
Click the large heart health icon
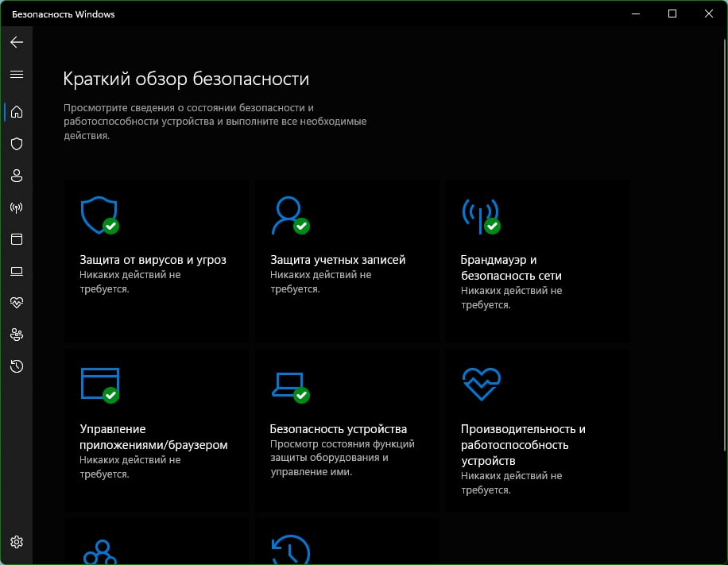[482, 384]
